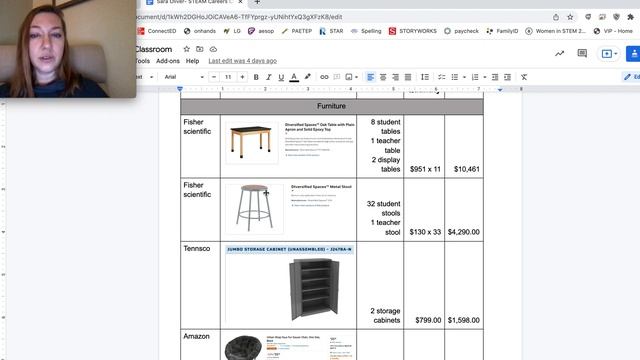This screenshot has height=360, width=640.
Task: Apply italic formatting
Action: click(x=268, y=77)
